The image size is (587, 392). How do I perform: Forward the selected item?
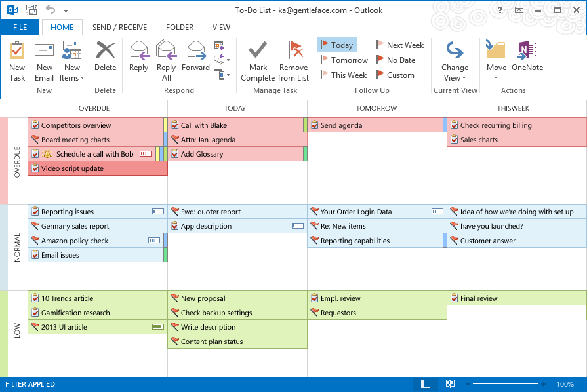click(196, 57)
